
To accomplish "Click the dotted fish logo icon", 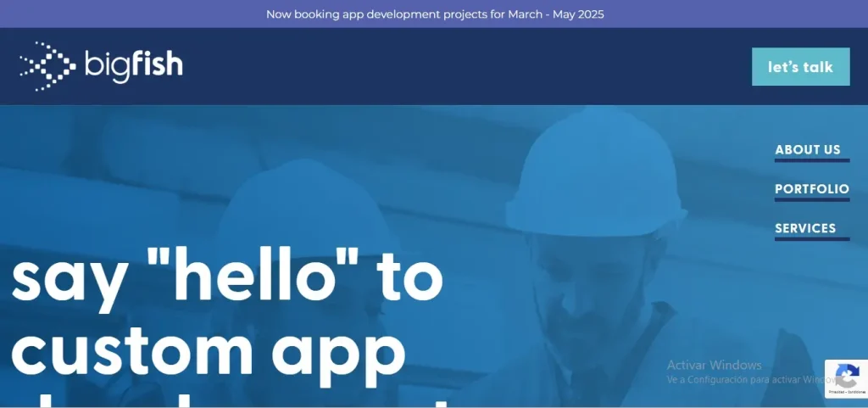I will tap(47, 66).
